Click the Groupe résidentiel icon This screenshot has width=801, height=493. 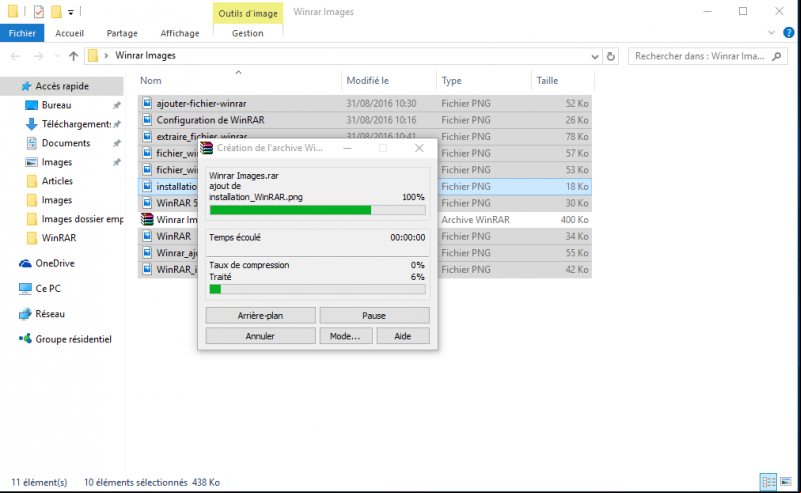coord(25,339)
